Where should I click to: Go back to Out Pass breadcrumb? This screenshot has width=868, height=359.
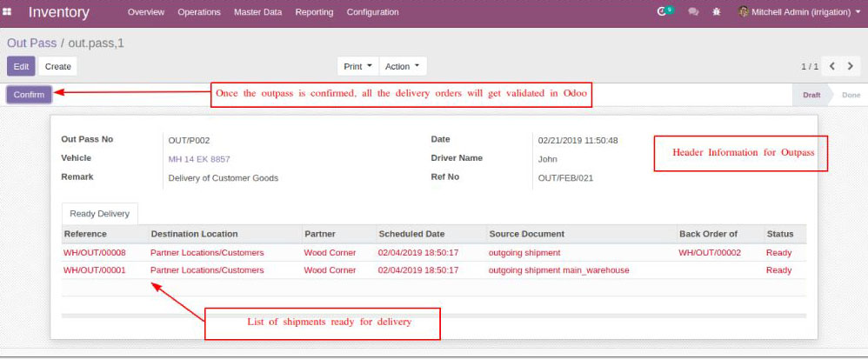[31, 43]
